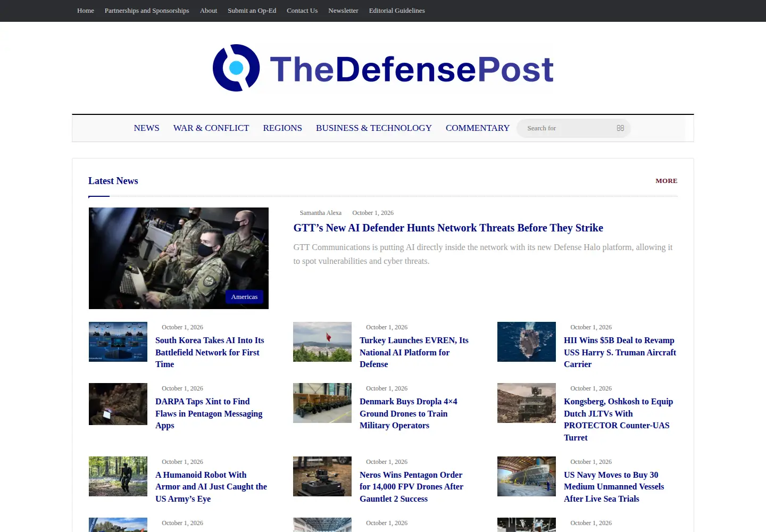The image size is (766, 532).
Task: Click the aircraft carrier thumbnail
Action: tap(527, 342)
